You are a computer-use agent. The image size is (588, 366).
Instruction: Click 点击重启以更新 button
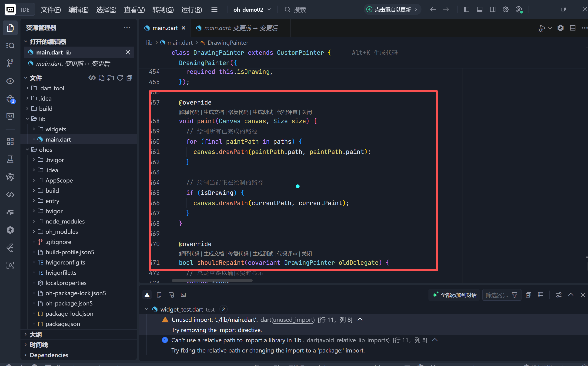click(392, 10)
